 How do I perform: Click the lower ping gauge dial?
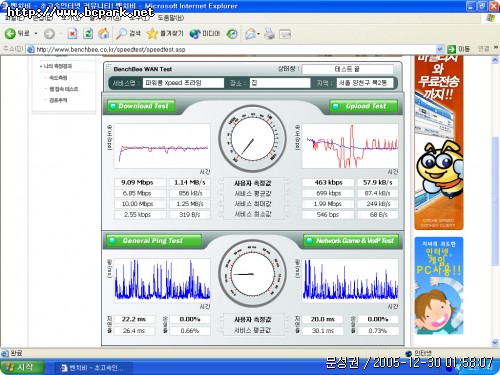click(x=252, y=273)
